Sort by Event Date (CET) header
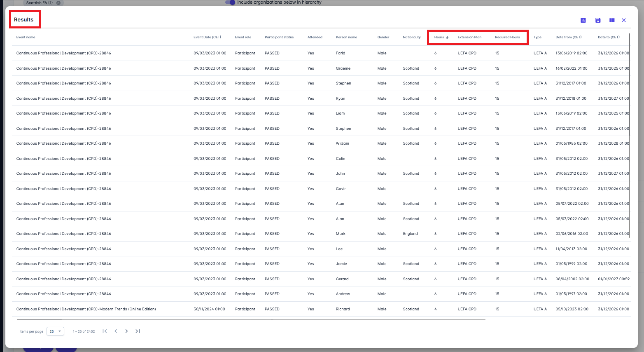 pos(207,37)
